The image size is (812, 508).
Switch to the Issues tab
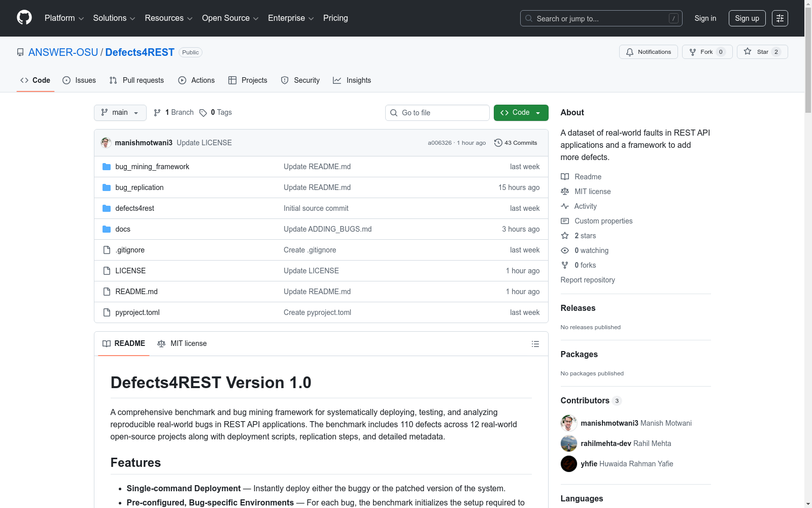[79, 80]
